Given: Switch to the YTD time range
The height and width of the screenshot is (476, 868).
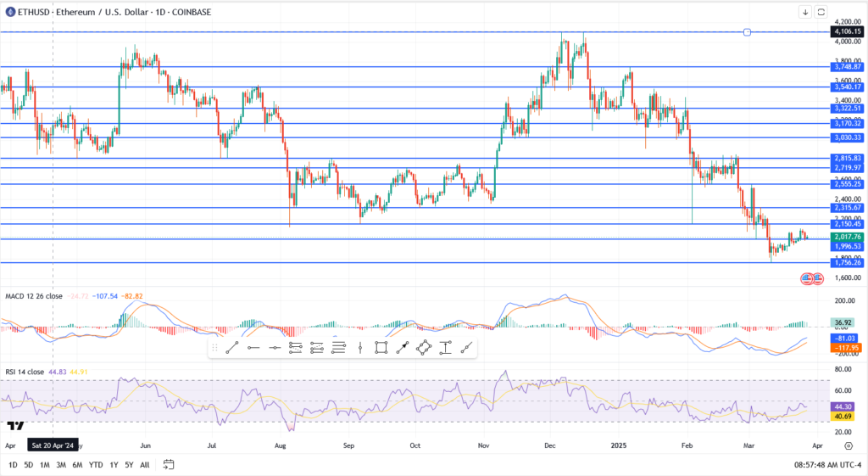Looking at the screenshot, I should pyautogui.click(x=95, y=464).
